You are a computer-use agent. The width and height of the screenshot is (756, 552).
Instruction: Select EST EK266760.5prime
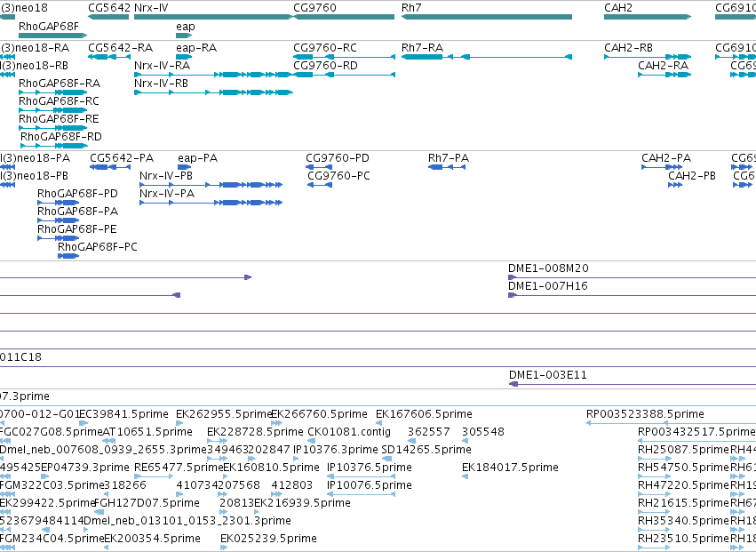(277, 423)
